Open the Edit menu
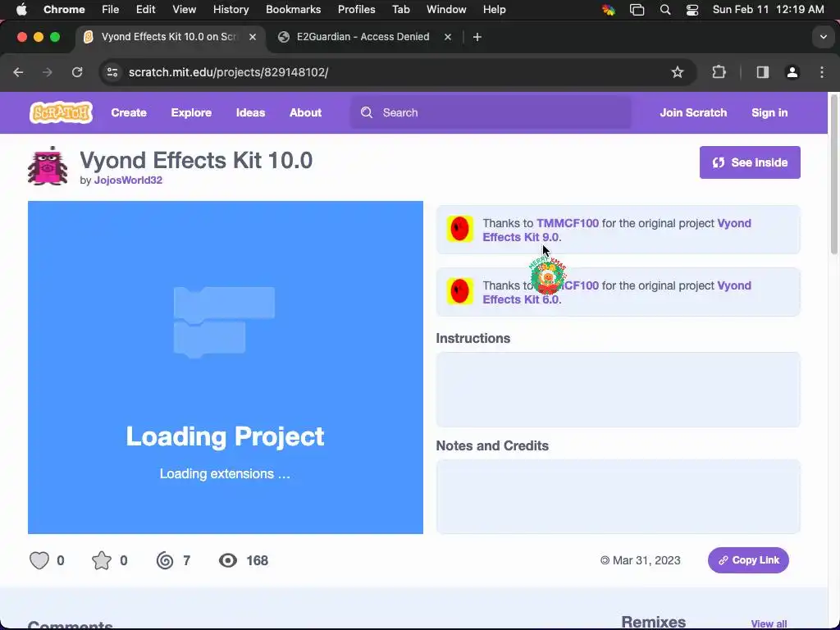Screen dimensions: 840x630 pos(145,9)
